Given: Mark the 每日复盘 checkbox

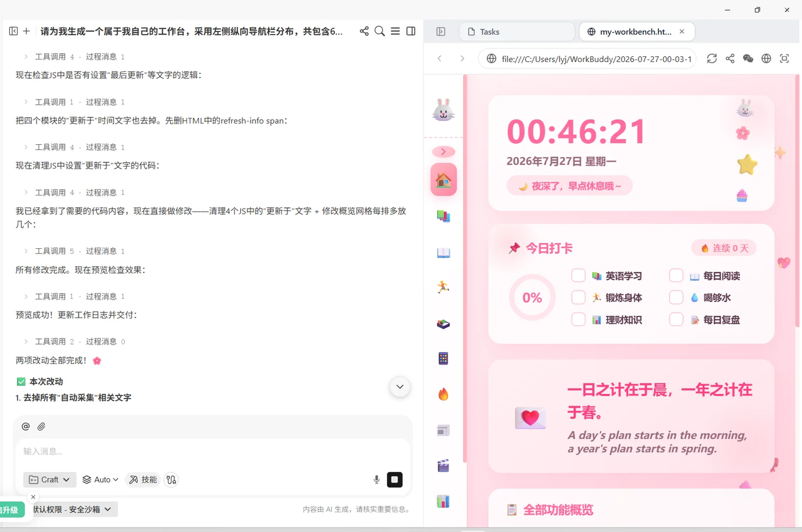Looking at the screenshot, I should [x=676, y=320].
